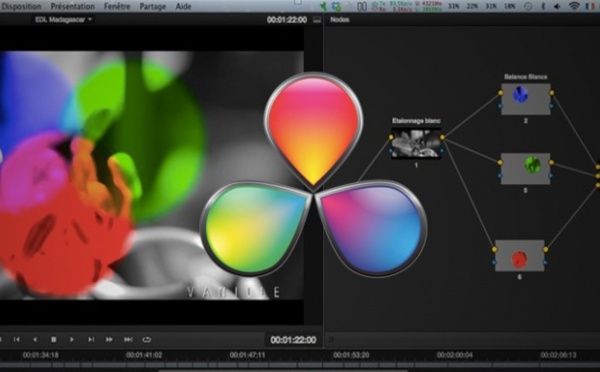600x372 pixels.
Task: Open the Présentation menu
Action: (x=73, y=7)
